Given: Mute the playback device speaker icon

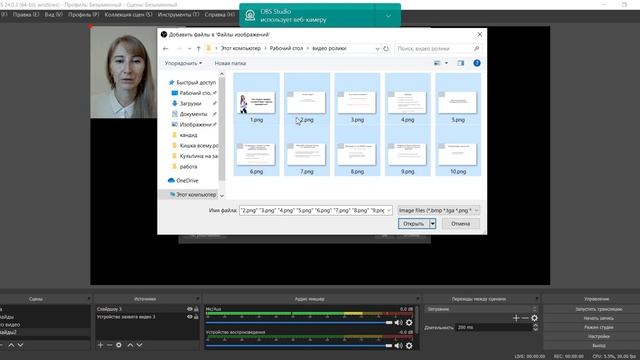Looking at the screenshot, I should [398, 346].
